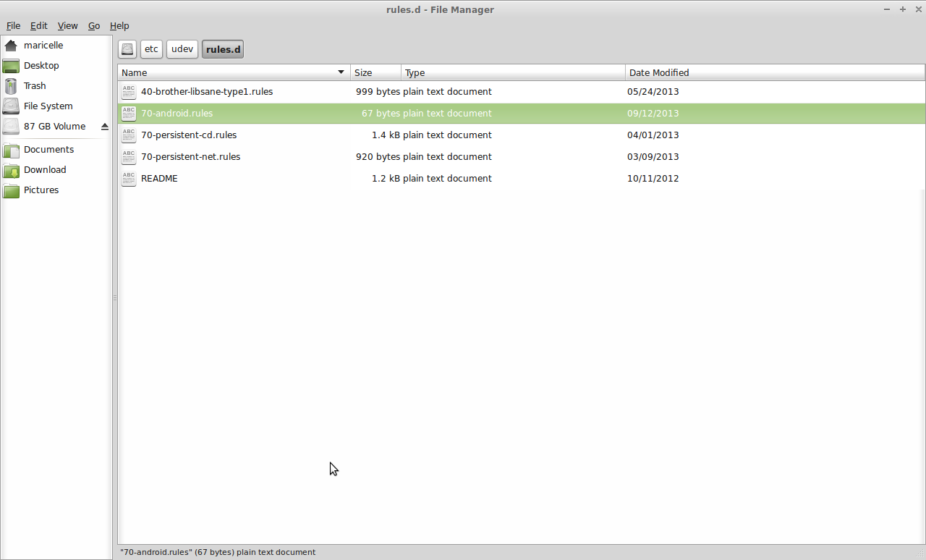The width and height of the screenshot is (926, 560).
Task: Reverse sorting with the Name column arrow
Action: (x=340, y=72)
